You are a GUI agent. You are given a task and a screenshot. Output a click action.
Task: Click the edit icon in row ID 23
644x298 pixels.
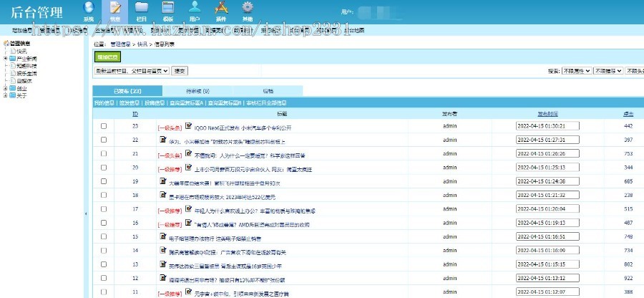[188, 126]
